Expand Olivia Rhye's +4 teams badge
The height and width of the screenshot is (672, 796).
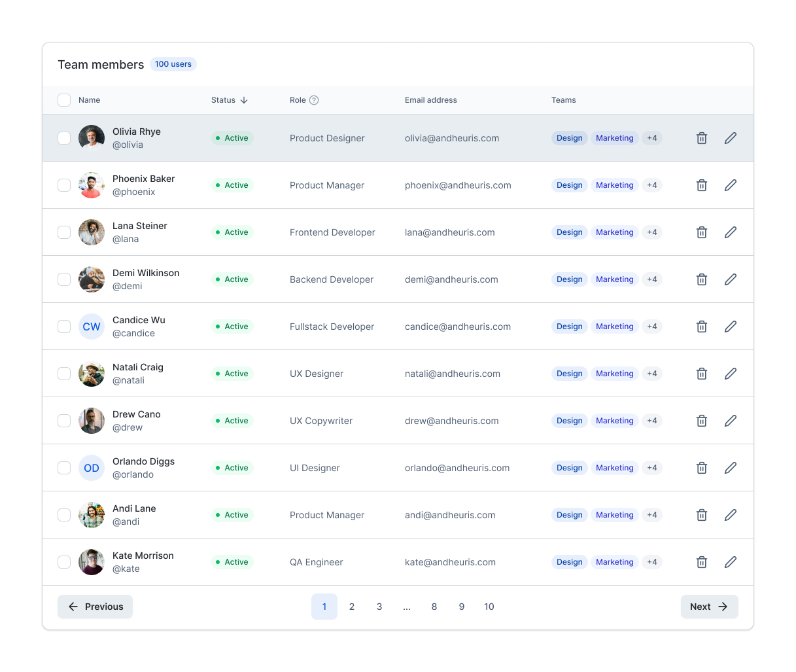(651, 138)
